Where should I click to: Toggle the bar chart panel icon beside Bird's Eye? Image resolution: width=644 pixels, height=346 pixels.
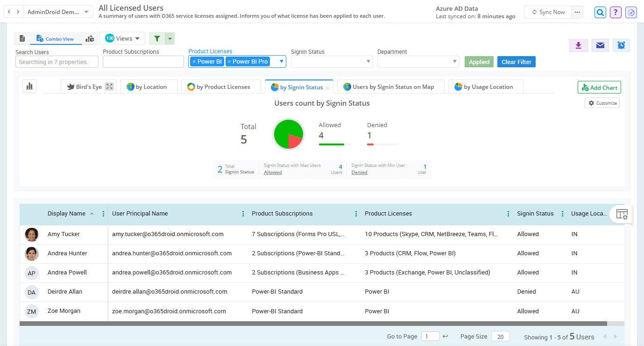[29, 86]
